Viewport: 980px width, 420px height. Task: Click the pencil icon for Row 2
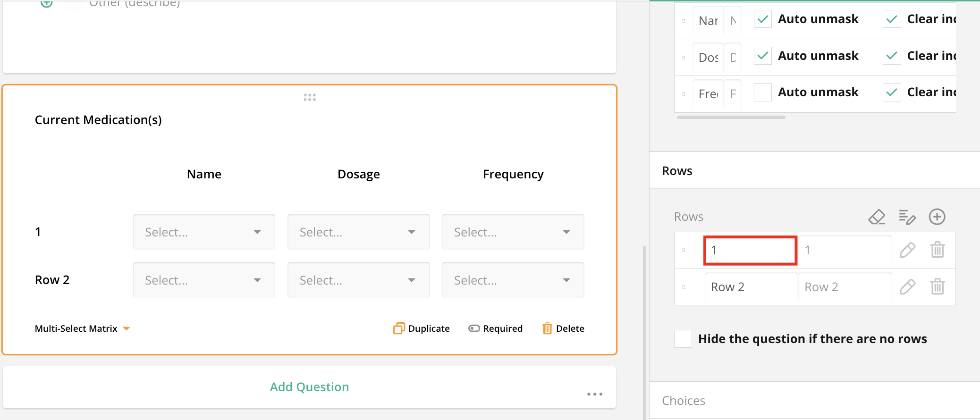click(x=907, y=287)
